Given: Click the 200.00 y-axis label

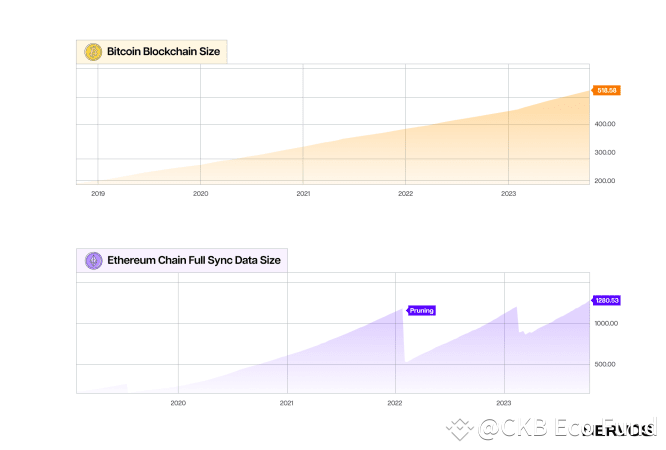Looking at the screenshot, I should point(604,181).
